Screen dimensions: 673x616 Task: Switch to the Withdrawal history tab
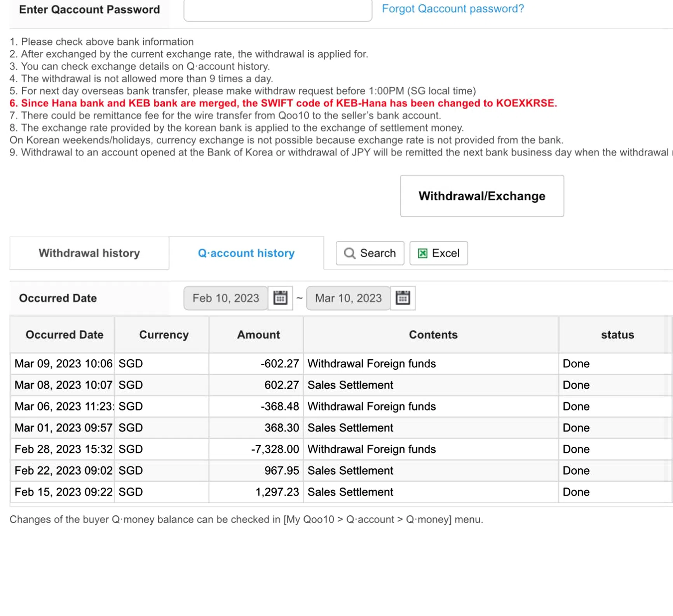[89, 253]
